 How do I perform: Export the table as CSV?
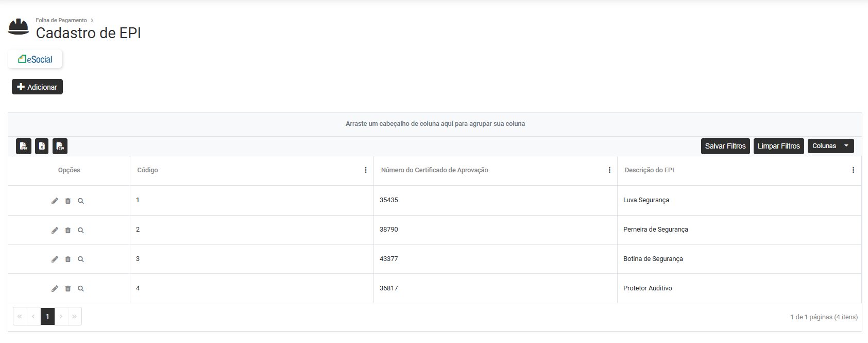coord(60,146)
